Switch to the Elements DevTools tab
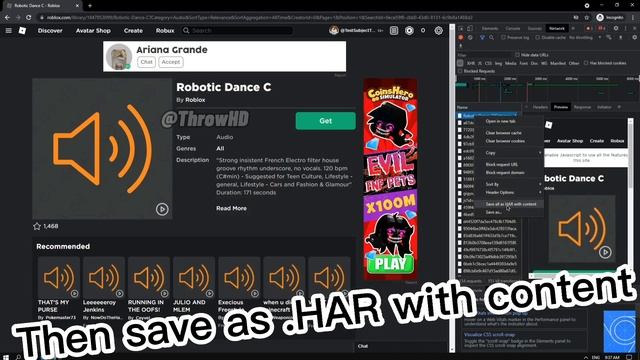640x360 pixels. pyautogui.click(x=489, y=28)
